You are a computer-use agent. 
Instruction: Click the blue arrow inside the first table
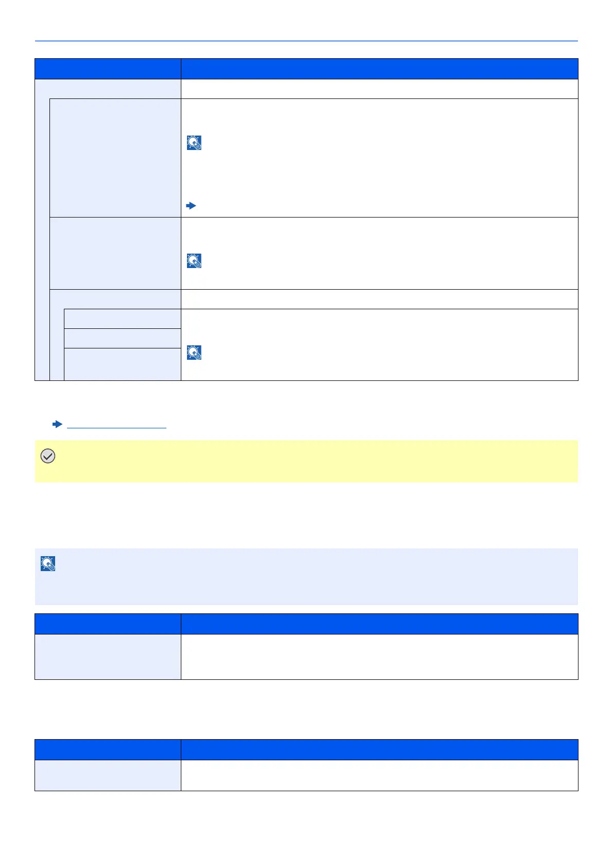pyautogui.click(x=191, y=206)
